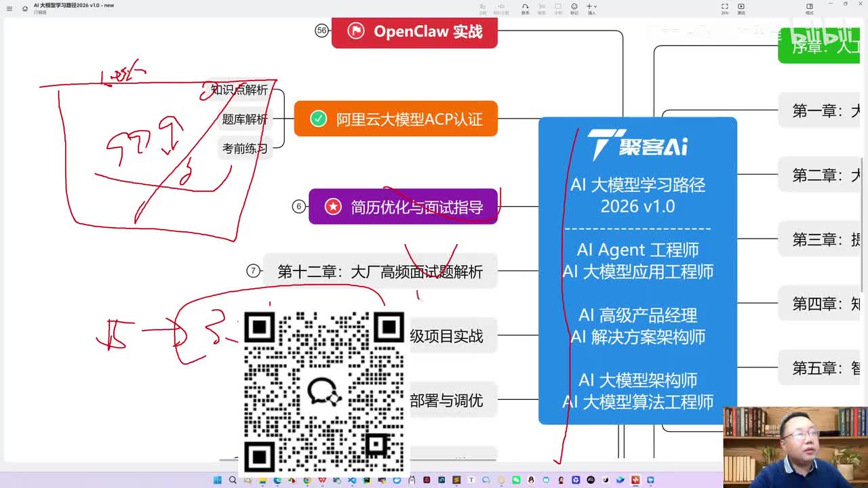Expand the 7 collapsed subtopics badge
Viewport: 868px width, 488px height.
[253, 271]
